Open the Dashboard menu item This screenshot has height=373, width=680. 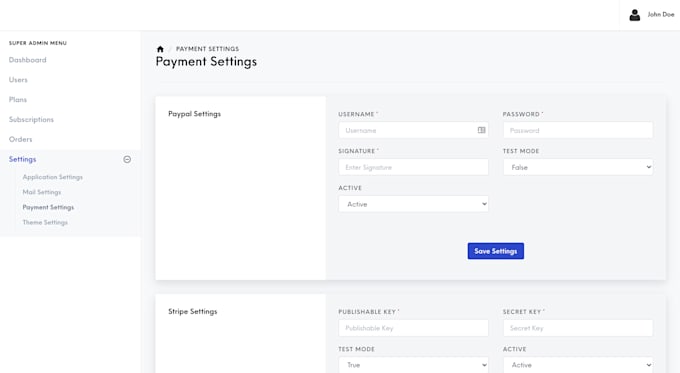[27, 60]
